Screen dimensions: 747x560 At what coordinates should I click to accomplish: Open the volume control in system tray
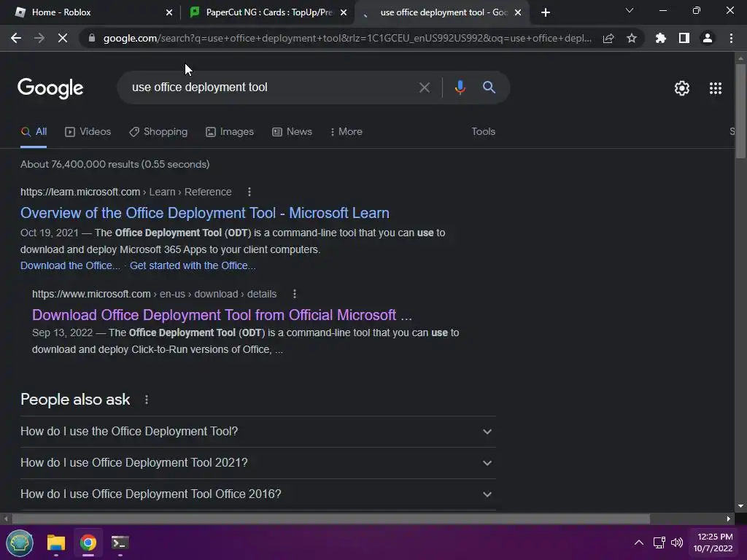tap(677, 542)
